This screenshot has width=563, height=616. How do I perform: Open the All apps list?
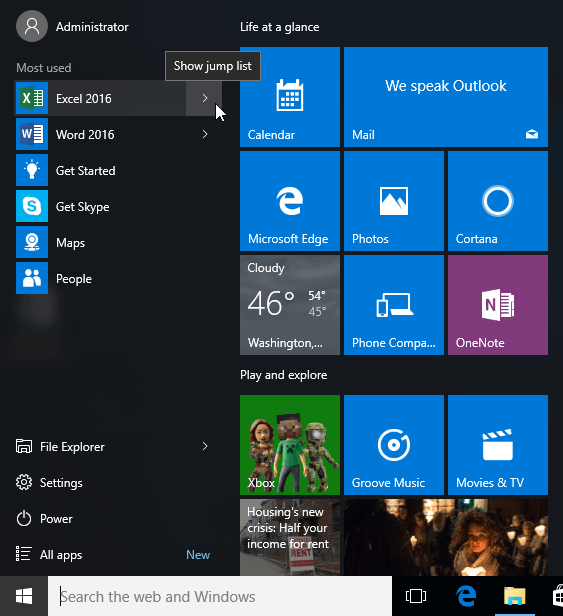coord(118,555)
